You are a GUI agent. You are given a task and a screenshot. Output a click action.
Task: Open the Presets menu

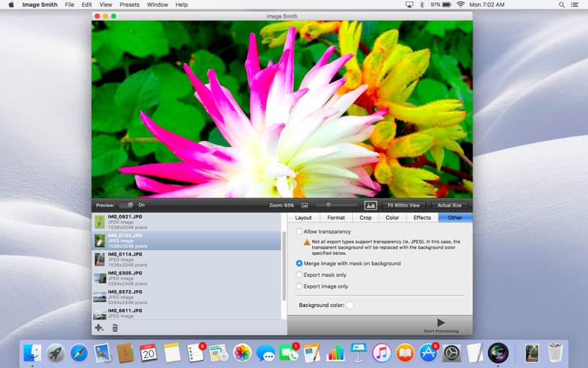(x=129, y=5)
